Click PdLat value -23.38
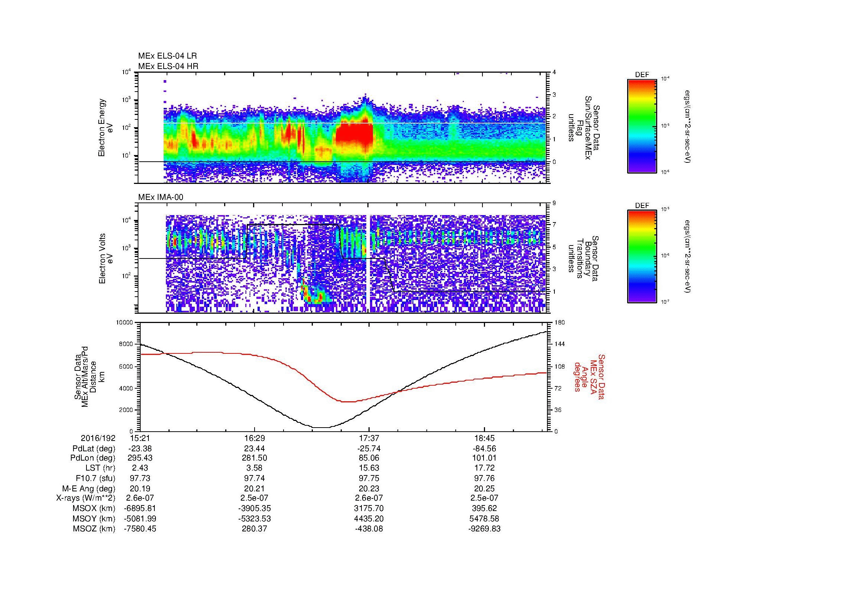Screen dimensions: 868x613 [140, 449]
